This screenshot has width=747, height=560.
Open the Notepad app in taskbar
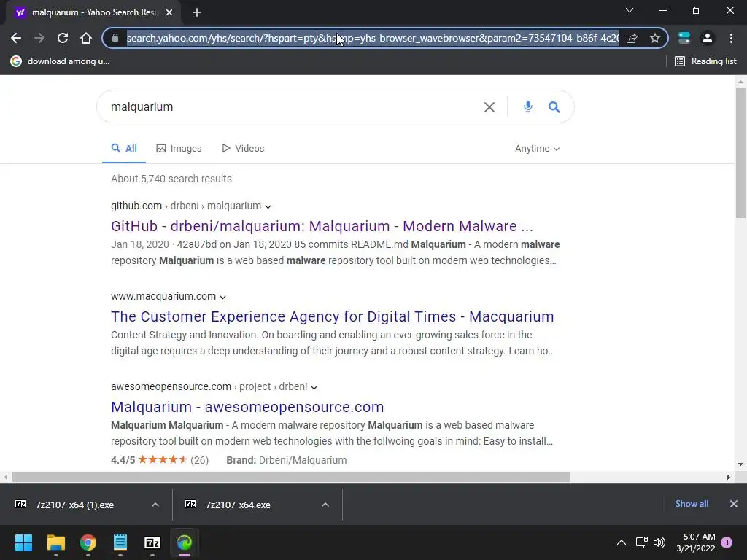click(120, 542)
